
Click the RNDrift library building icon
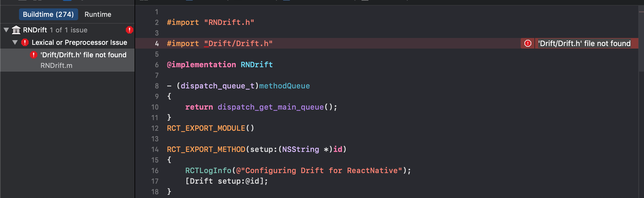16,30
